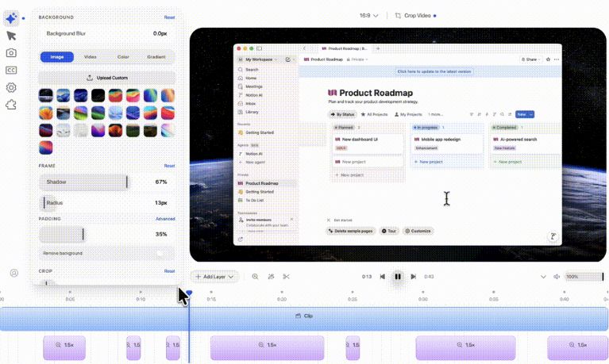Screen dimensions: 609x364
Task: Select the solid black wallpaper thumbnail
Action: (x=98, y=95)
